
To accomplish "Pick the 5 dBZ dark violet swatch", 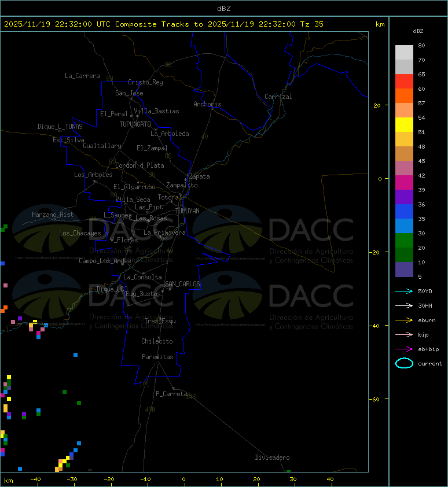I will [404, 270].
